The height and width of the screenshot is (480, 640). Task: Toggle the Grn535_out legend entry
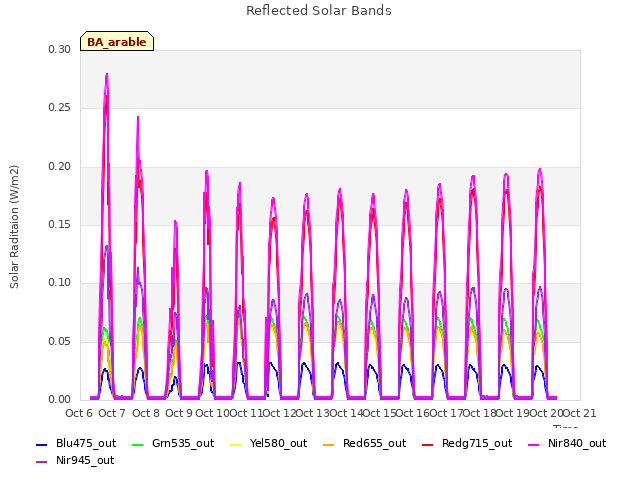pyautogui.click(x=173, y=444)
